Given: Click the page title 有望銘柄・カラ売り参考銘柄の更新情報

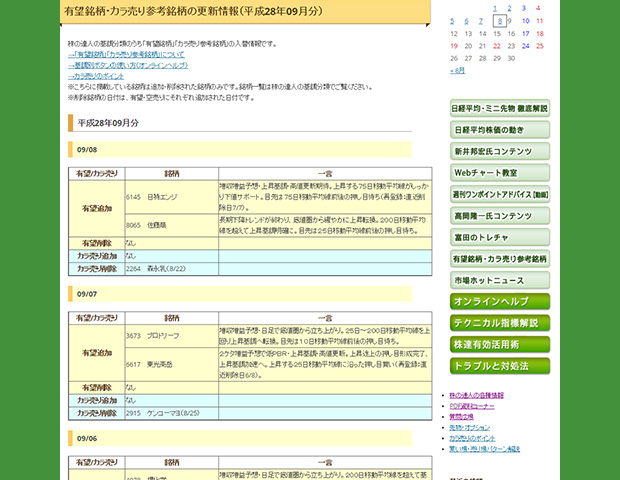Looking at the screenshot, I should (193, 11).
